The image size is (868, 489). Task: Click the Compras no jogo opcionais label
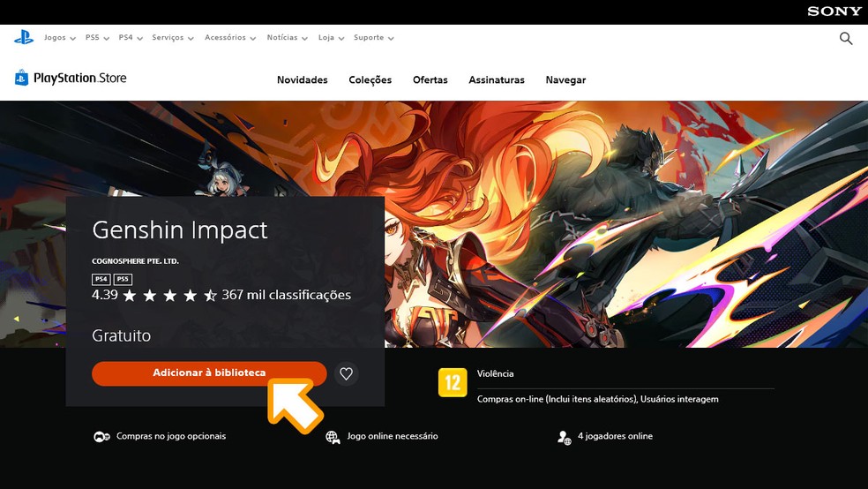click(x=171, y=436)
